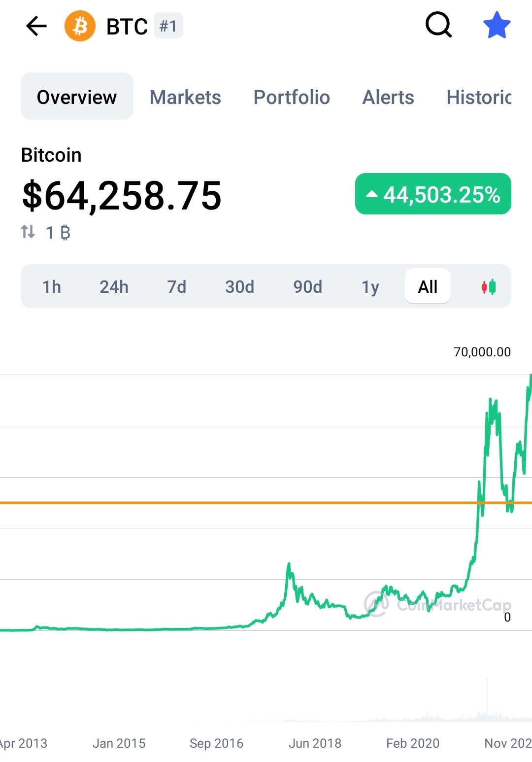Switch to candlestick chart view
This screenshot has height=762, width=532.
click(489, 287)
